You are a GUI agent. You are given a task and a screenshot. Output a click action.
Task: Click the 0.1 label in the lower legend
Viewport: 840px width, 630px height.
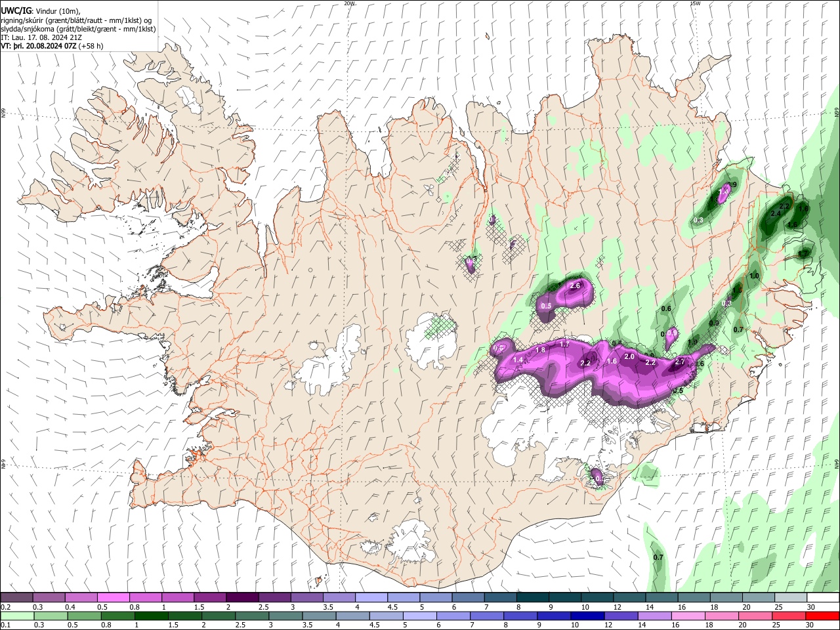coord(5,625)
